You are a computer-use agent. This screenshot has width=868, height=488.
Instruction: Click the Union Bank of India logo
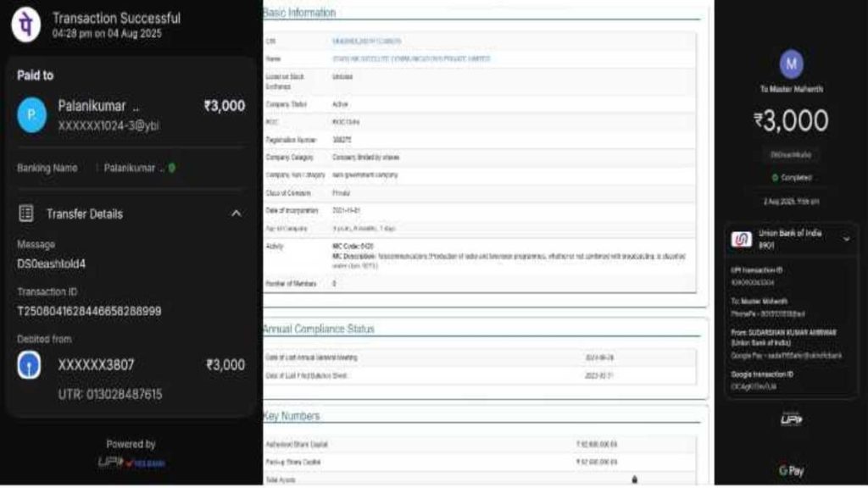tap(742, 240)
